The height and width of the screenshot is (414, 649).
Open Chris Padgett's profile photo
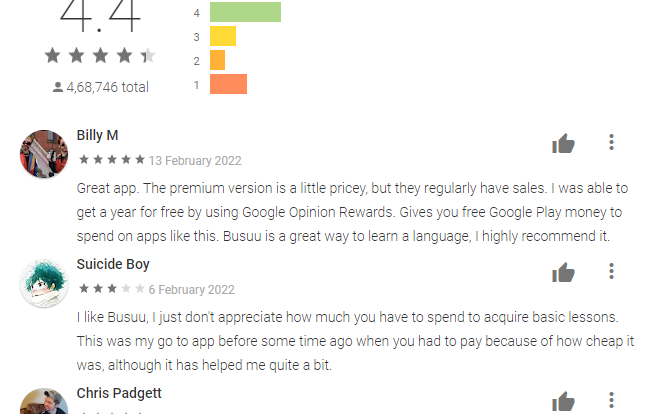44,402
